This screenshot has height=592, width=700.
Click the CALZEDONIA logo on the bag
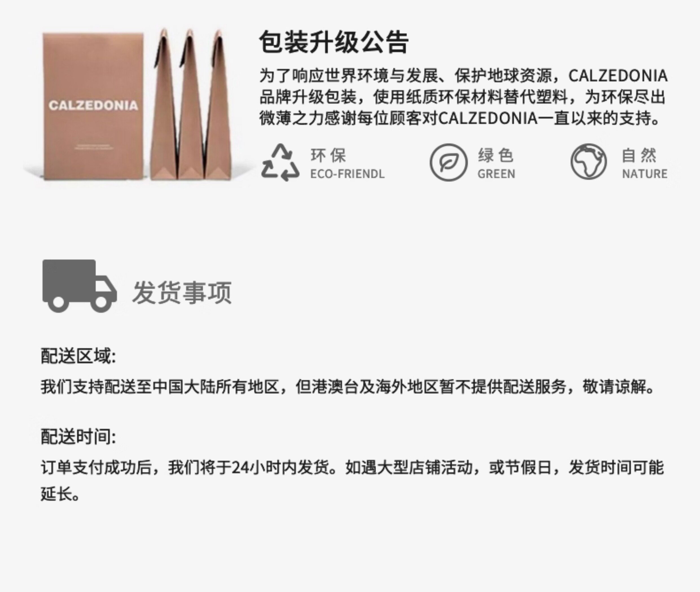pos(93,105)
